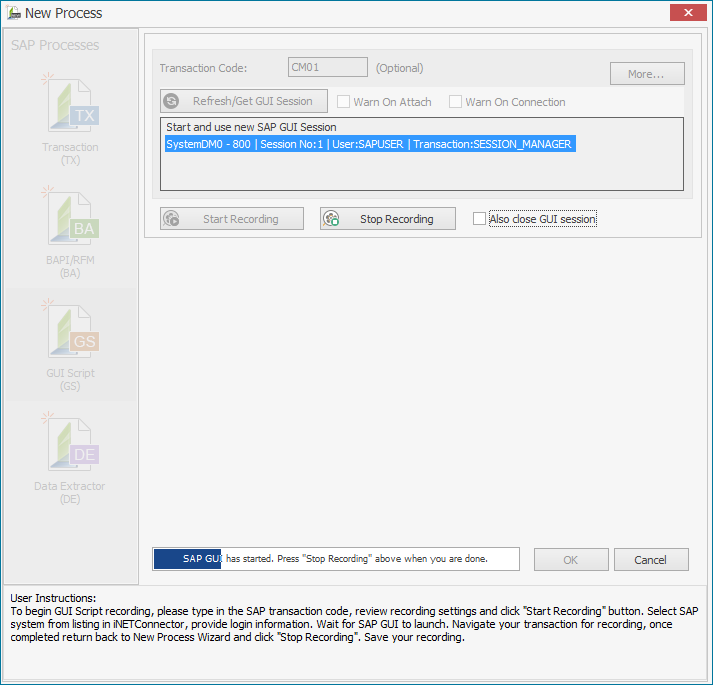
Task: Select the SystemDM0 - 800 session entry
Action: (x=368, y=144)
